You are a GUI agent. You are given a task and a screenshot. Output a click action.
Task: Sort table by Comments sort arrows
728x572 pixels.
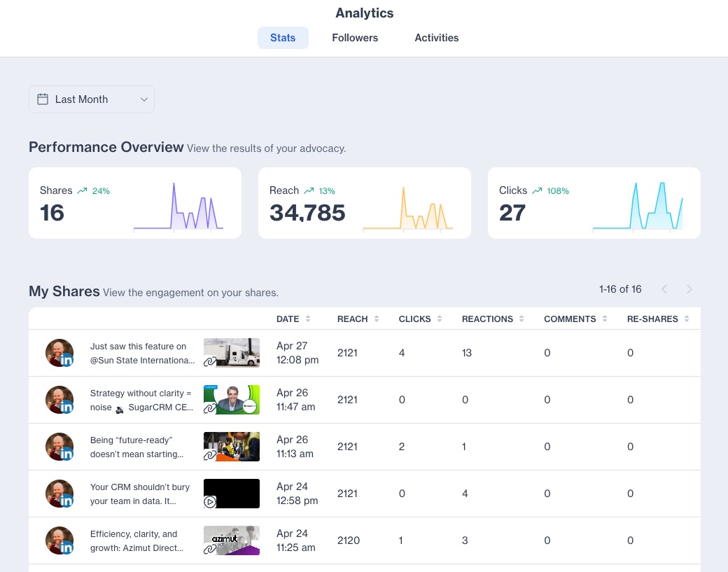tap(605, 319)
